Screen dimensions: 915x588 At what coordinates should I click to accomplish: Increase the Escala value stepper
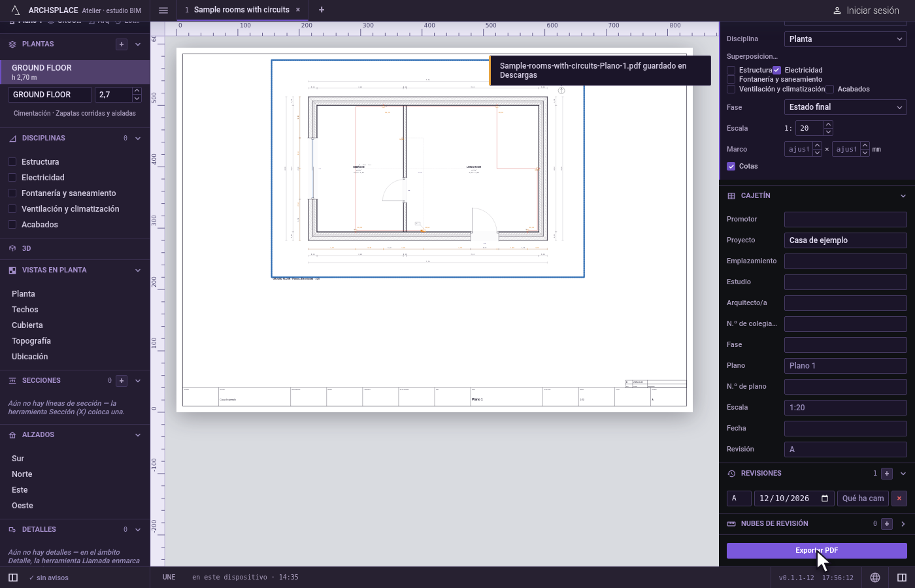[828, 125]
